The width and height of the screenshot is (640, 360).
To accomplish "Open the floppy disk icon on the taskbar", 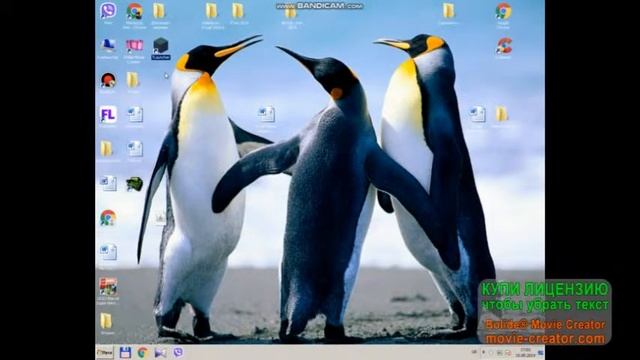I will 125,353.
